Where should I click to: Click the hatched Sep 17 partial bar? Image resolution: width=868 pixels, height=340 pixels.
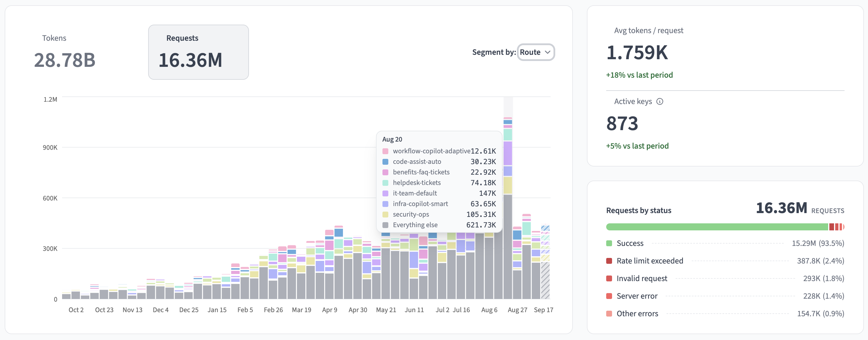point(545,262)
